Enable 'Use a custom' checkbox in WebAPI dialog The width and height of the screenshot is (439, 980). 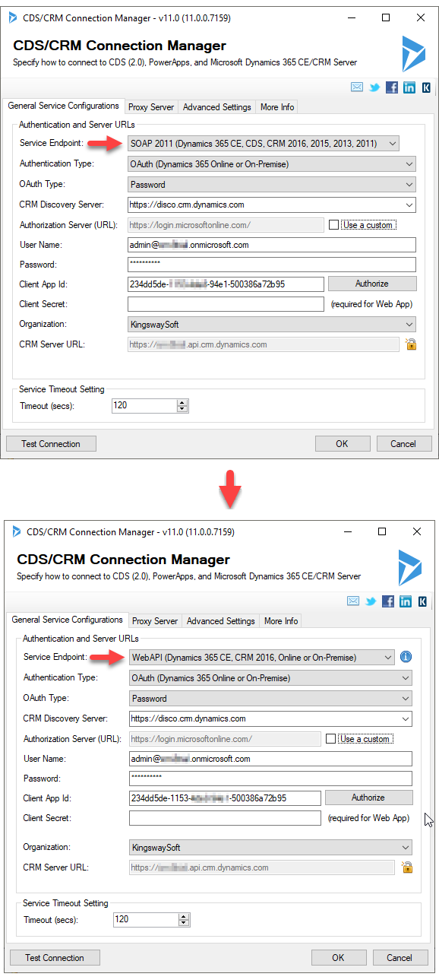pyautogui.click(x=330, y=739)
